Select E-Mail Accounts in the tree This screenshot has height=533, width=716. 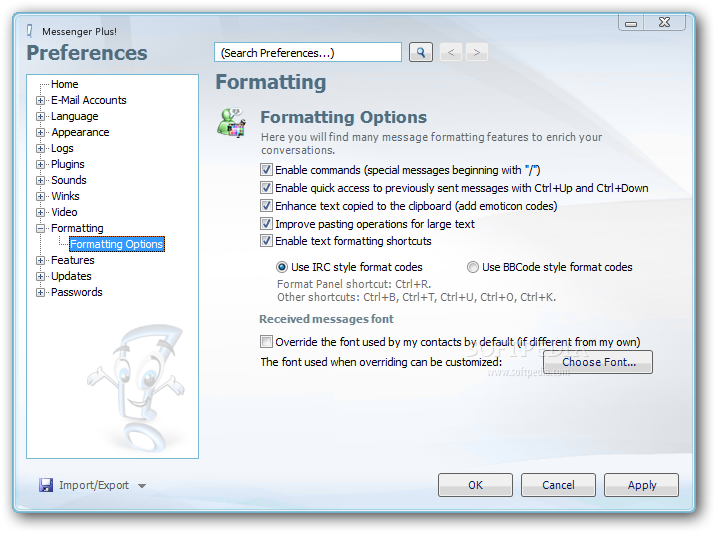[89, 100]
